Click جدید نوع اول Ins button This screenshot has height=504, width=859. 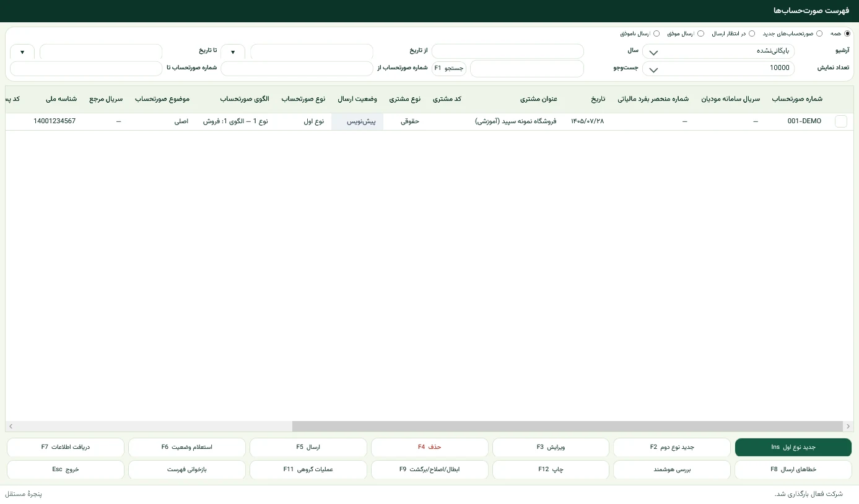tap(793, 447)
